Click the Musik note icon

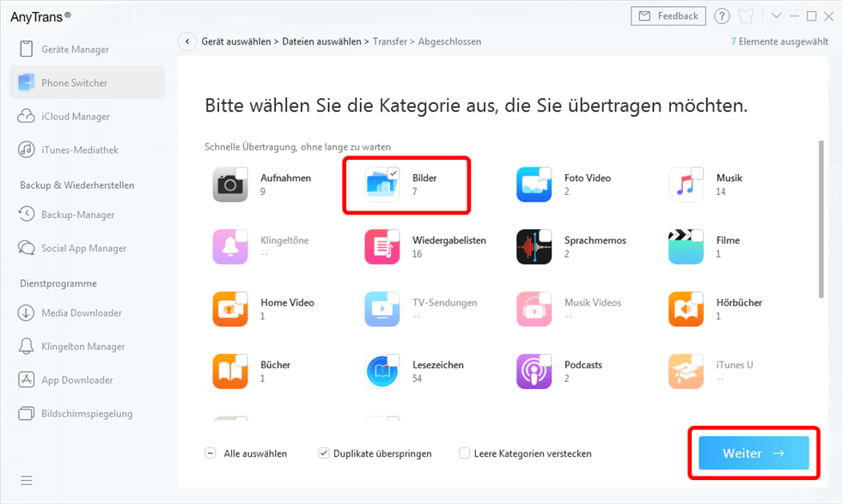(686, 185)
